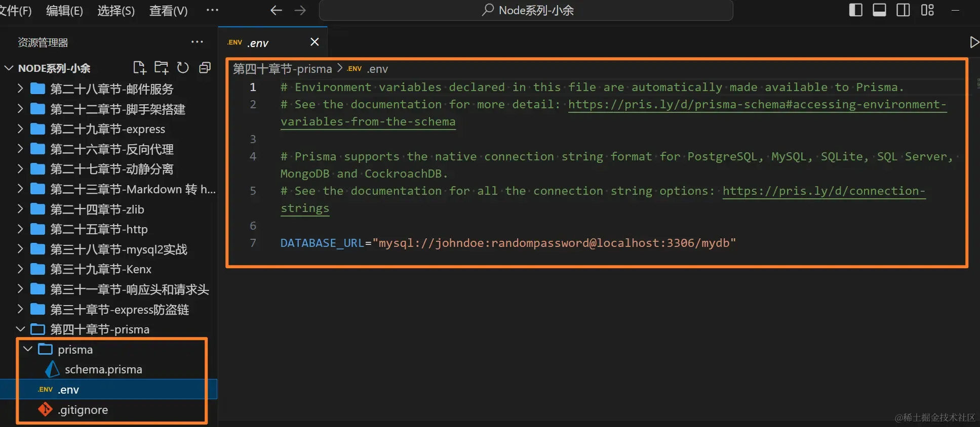Click the prisma subfolder icon
The width and height of the screenshot is (980, 427).
[46, 349]
